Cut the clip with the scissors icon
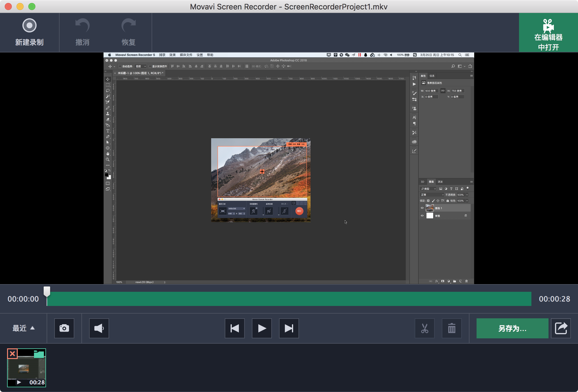The image size is (578, 392). pyautogui.click(x=424, y=328)
